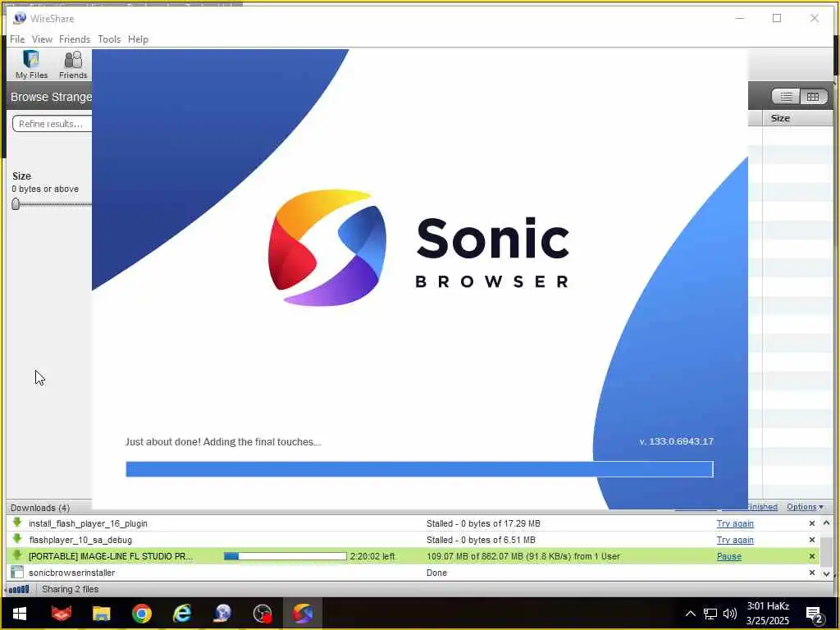Focus the Refine results search field
Image resolution: width=840 pixels, height=630 pixels.
(52, 124)
